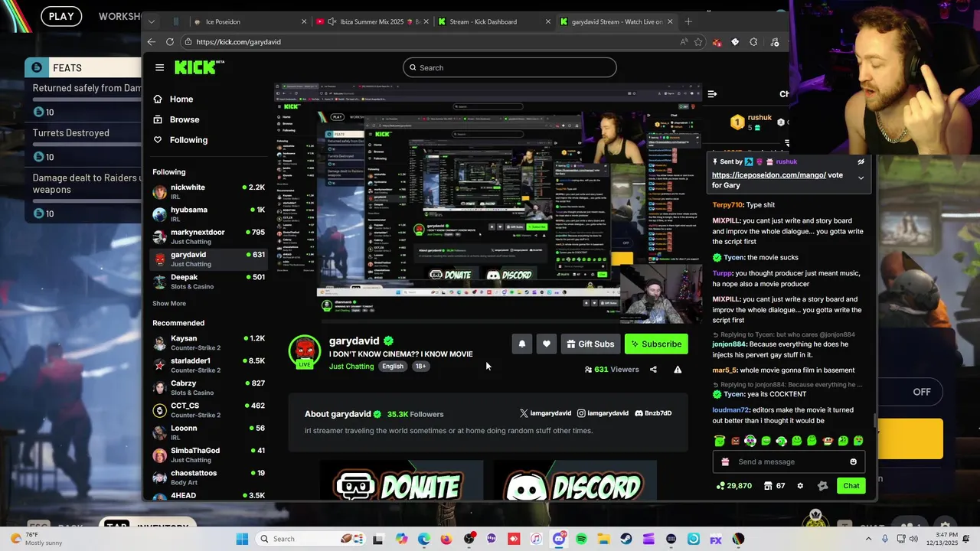Switch to Stream - Kick Dashboard tab
This screenshot has height=551, width=980.
click(x=494, y=21)
